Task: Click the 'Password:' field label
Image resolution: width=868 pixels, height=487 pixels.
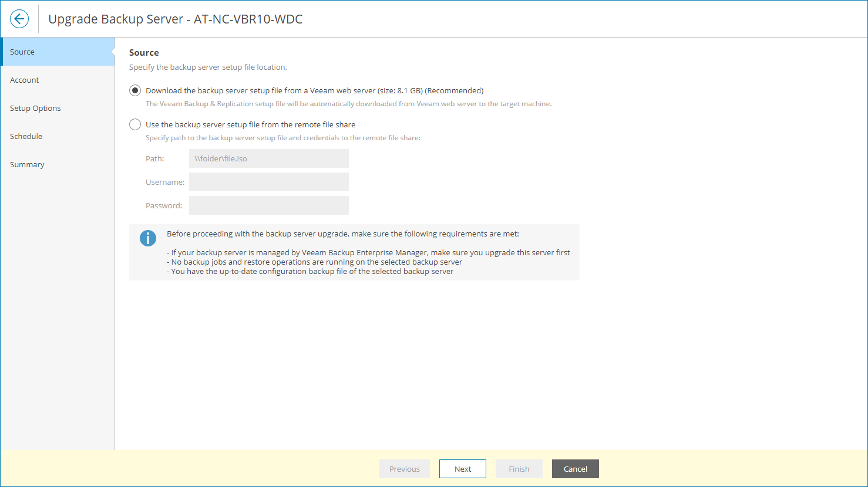Action: (x=164, y=205)
